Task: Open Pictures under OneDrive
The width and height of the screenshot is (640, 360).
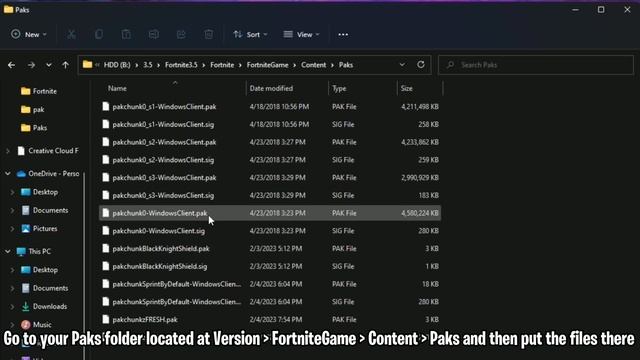Action: [39, 229]
